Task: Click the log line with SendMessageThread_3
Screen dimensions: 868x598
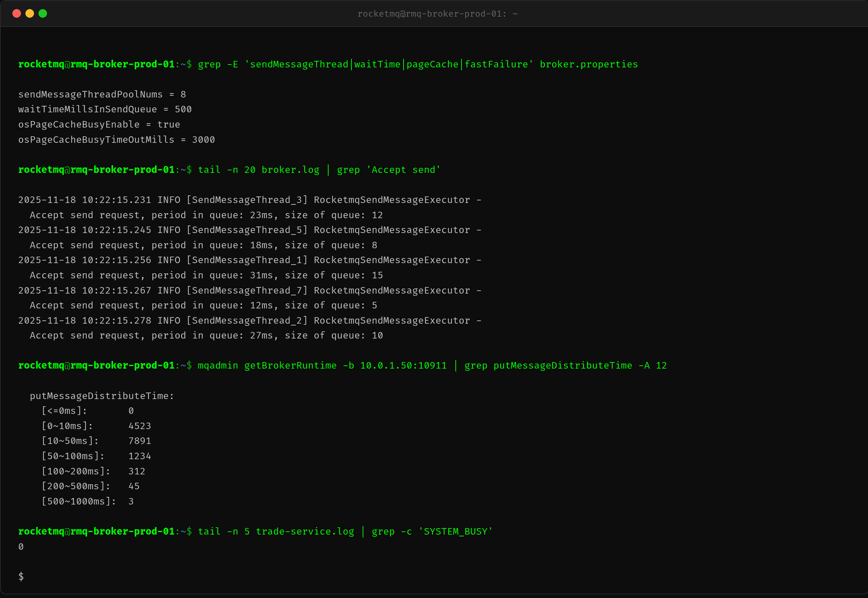Action: (250, 200)
